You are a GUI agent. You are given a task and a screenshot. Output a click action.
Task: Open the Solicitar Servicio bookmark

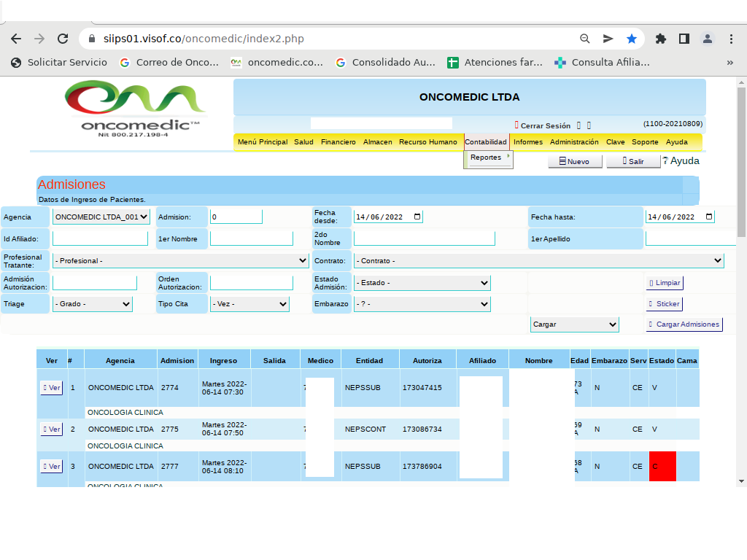(59, 63)
